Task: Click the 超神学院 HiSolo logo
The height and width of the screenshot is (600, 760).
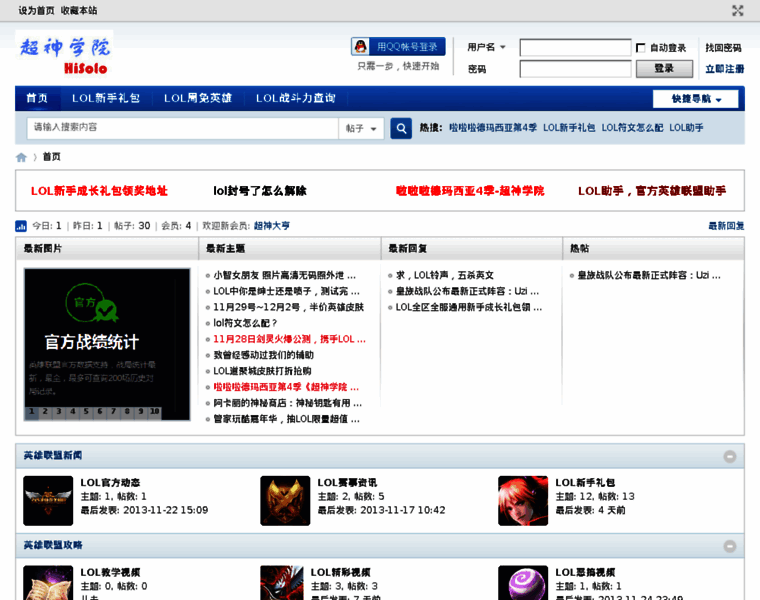Action: [x=64, y=53]
